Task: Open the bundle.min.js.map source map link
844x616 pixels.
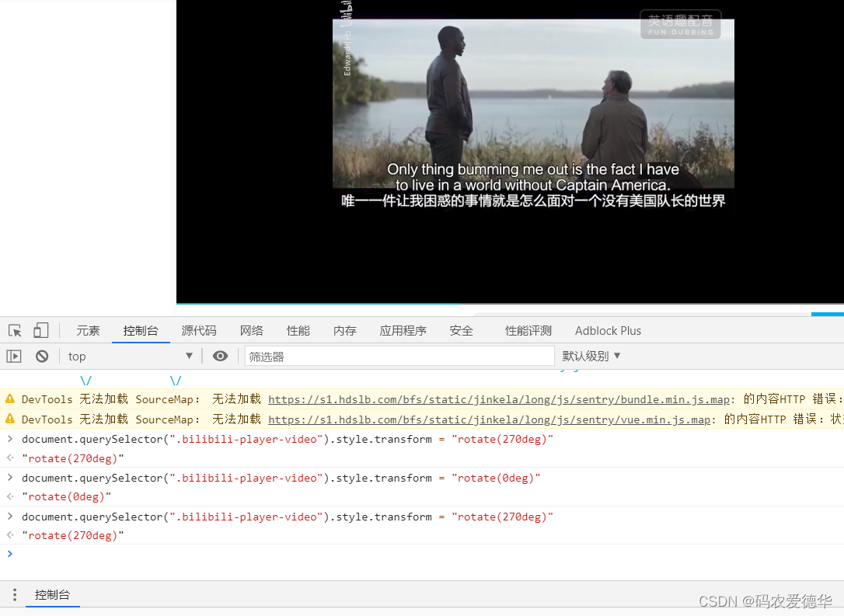Action: tap(499, 399)
